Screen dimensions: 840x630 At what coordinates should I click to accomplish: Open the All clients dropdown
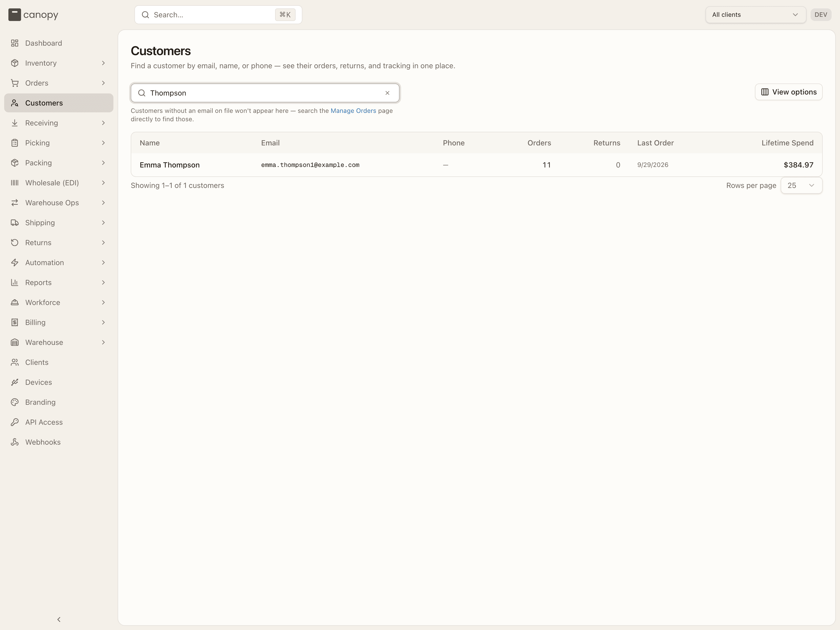pyautogui.click(x=755, y=15)
